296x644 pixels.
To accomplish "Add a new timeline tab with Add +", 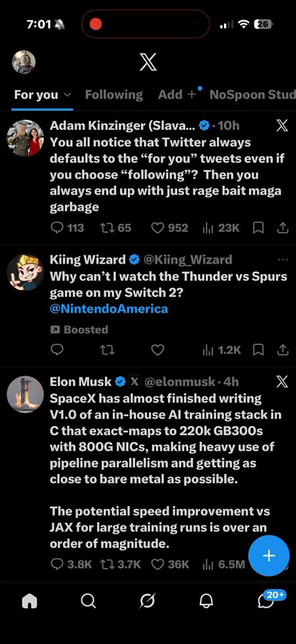I will [178, 94].
